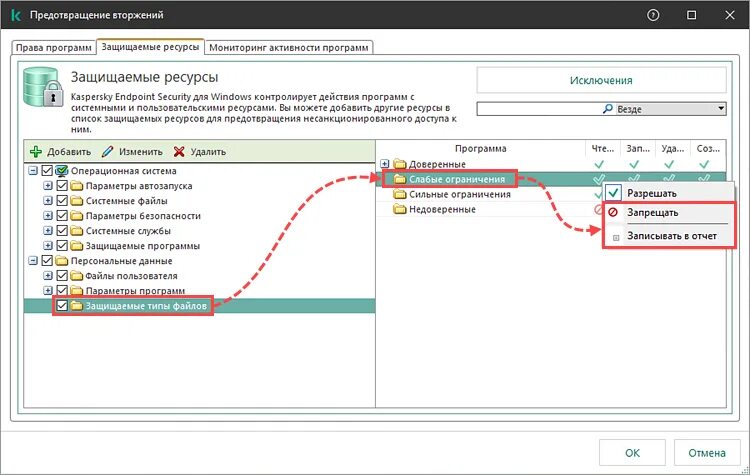Click the green plus Add icon
Viewport: 750px width, 475px height.
click(36, 152)
